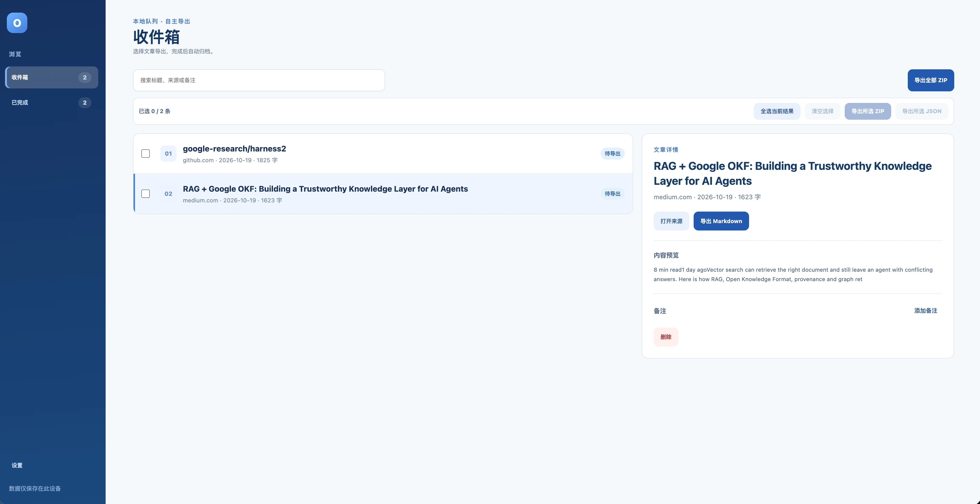Click 待导出 status tag on harness2 row
This screenshot has width=980, height=504.
click(x=612, y=154)
